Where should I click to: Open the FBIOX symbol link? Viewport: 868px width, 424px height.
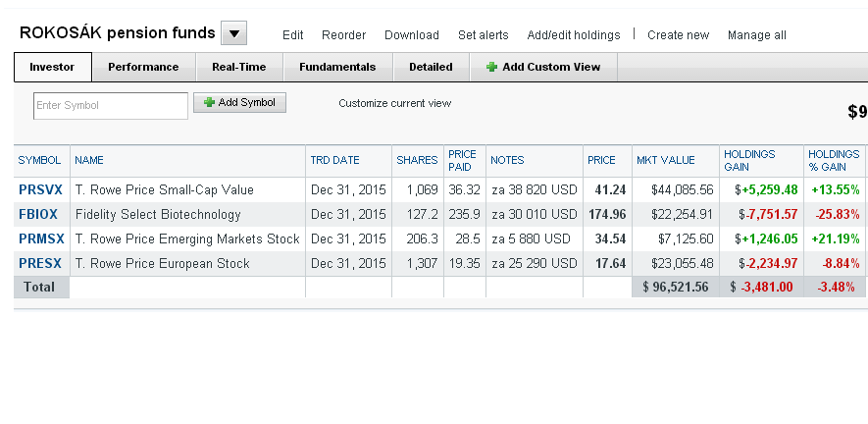38,214
